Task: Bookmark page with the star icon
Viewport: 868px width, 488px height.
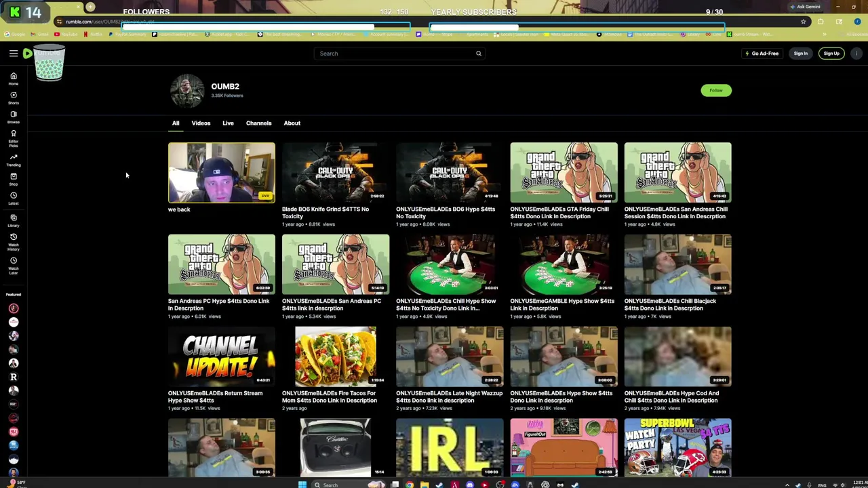Action: pyautogui.click(x=803, y=22)
